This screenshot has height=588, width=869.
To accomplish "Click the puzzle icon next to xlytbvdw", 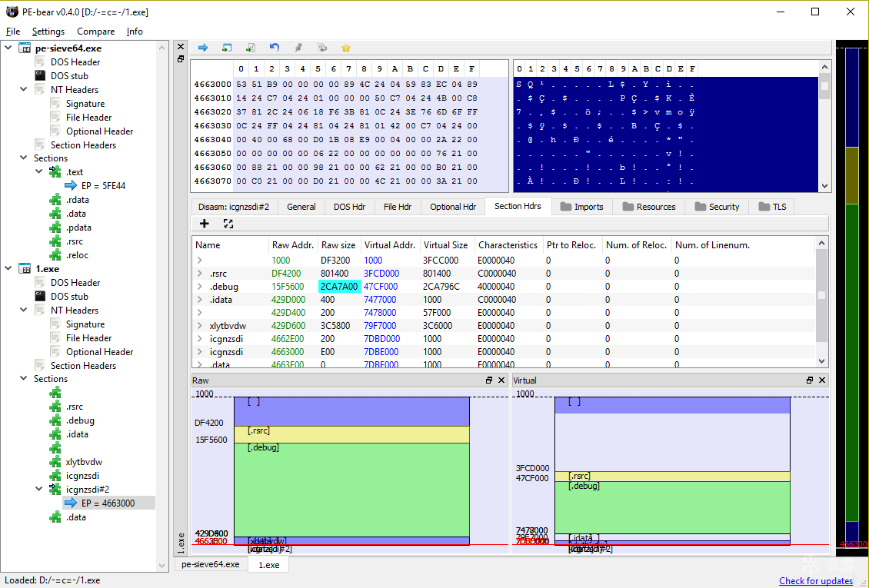I will click(55, 462).
